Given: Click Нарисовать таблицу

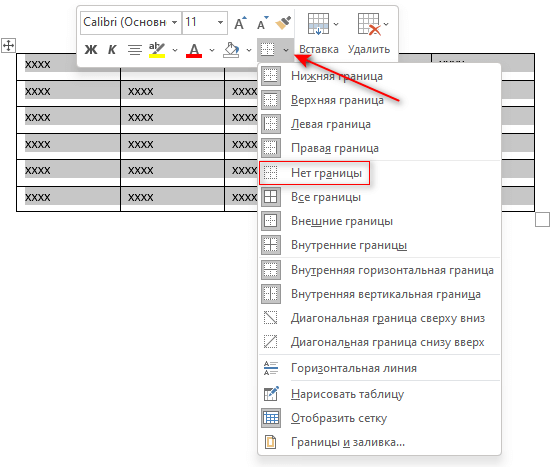Looking at the screenshot, I should tap(380, 394).
